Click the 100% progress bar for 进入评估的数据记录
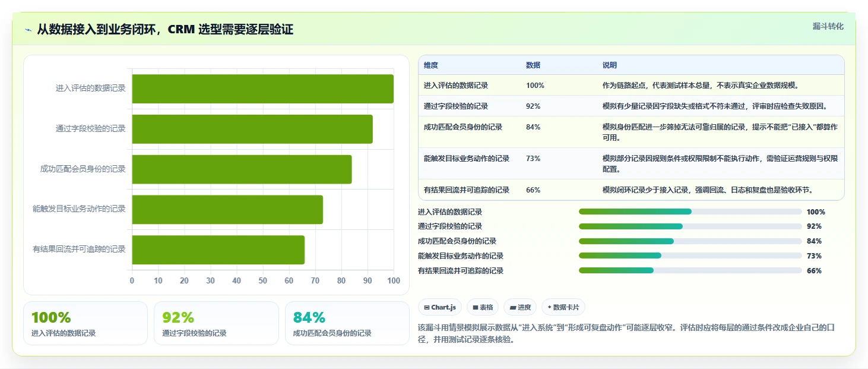The height and width of the screenshot is (369, 868). click(x=690, y=212)
